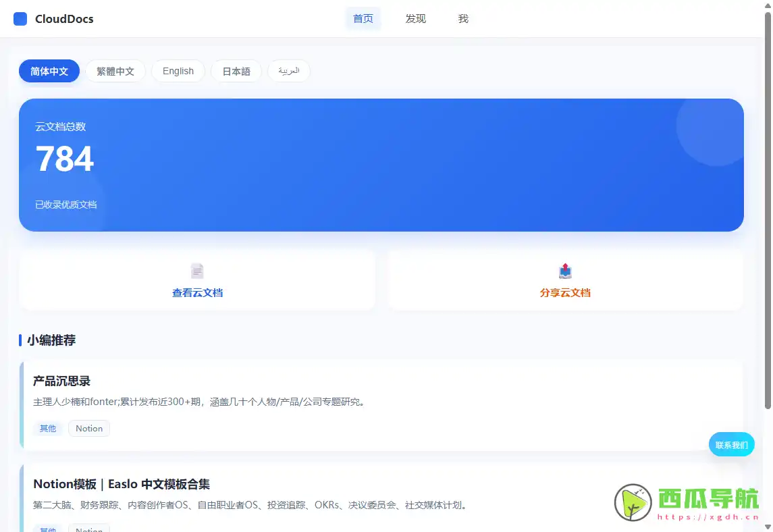Click the 联系我们 floating button
The image size is (773, 532).
[x=731, y=444]
